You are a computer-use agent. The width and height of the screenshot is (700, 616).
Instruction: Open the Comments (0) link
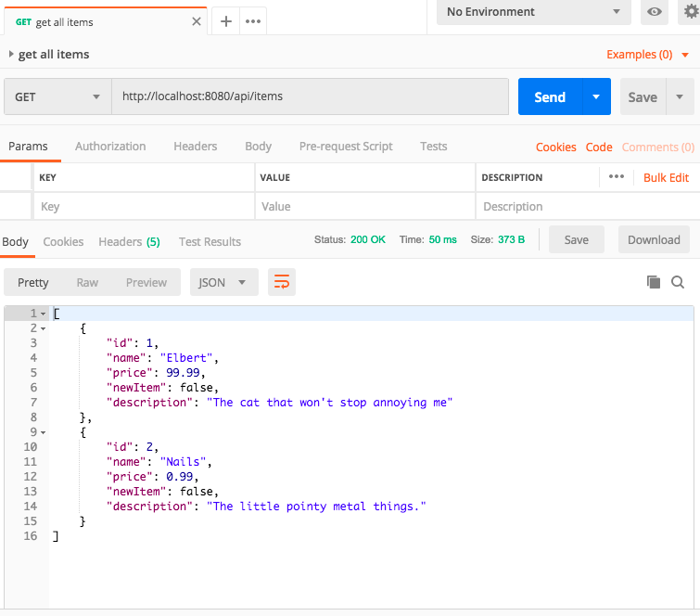[658, 147]
